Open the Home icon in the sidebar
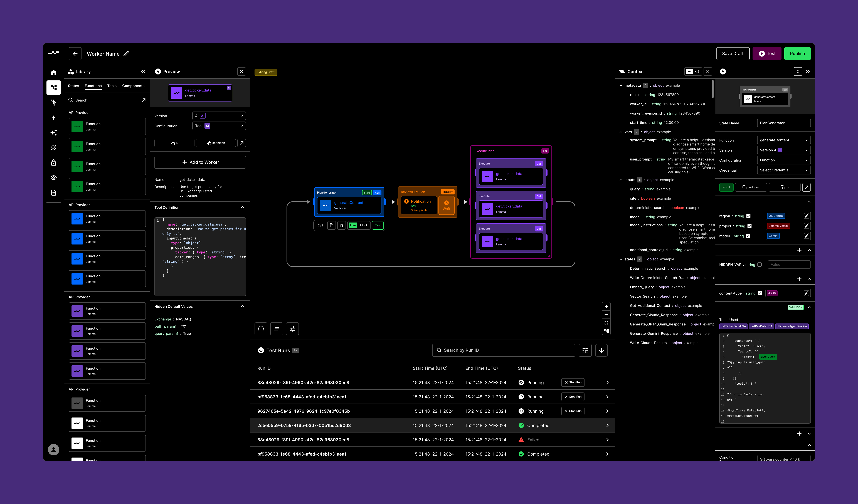858x504 pixels. [53, 73]
